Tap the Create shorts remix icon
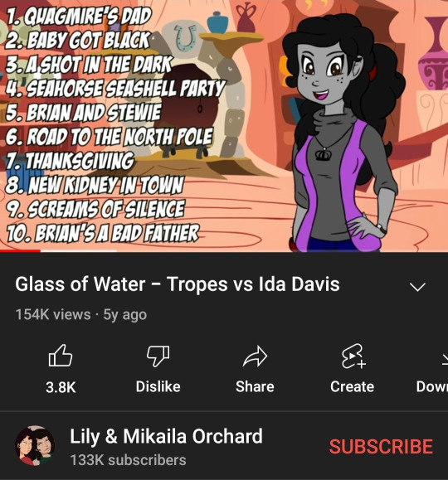 [353, 356]
